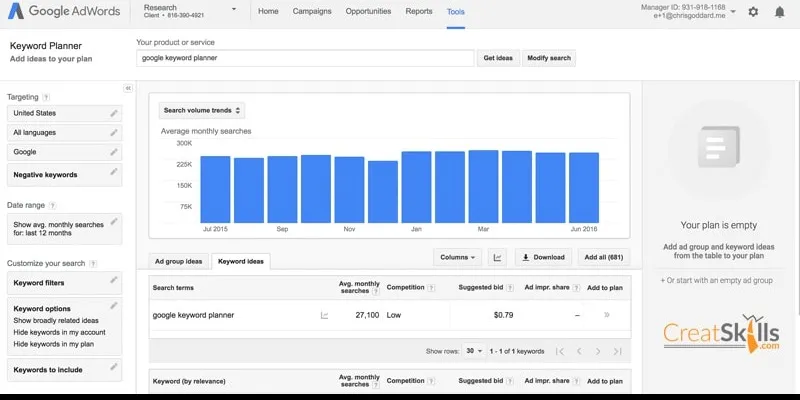Image resolution: width=800 pixels, height=400 pixels.
Task: Edit Keyword options with the pencil
Action: point(114,306)
